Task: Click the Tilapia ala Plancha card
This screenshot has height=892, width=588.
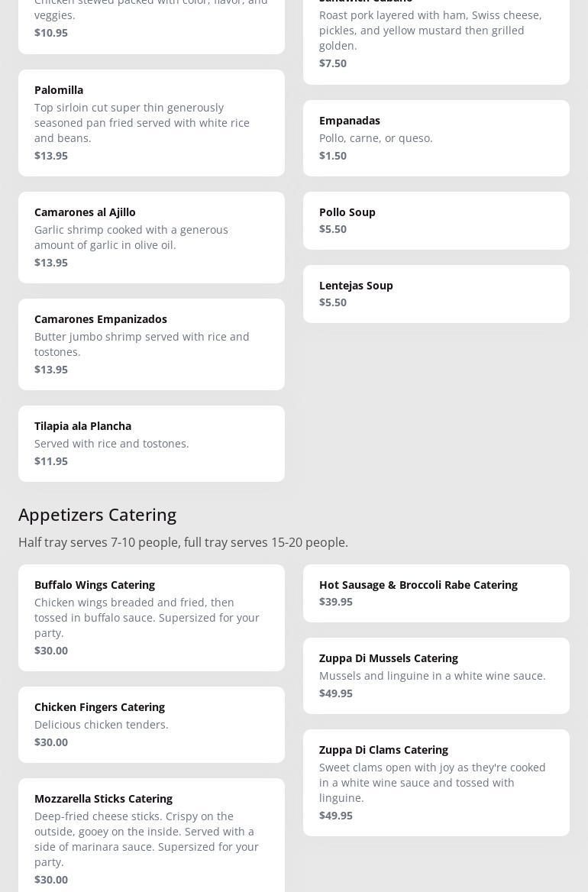Action: click(151, 443)
